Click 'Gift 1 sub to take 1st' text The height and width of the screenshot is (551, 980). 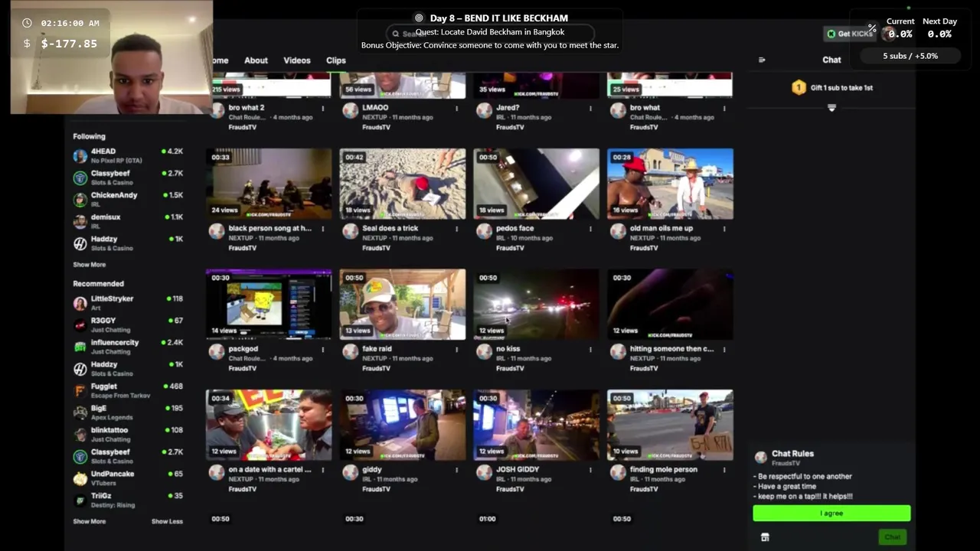point(841,87)
